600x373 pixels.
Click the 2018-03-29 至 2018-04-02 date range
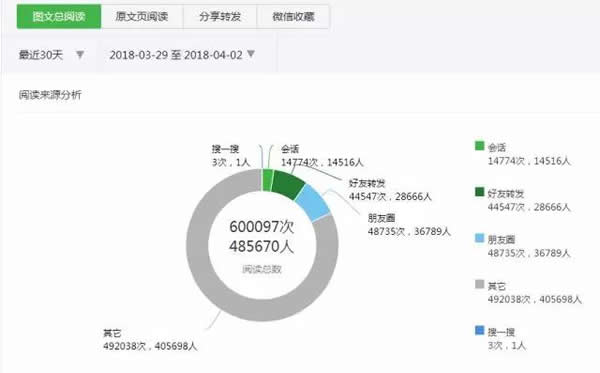(x=176, y=55)
